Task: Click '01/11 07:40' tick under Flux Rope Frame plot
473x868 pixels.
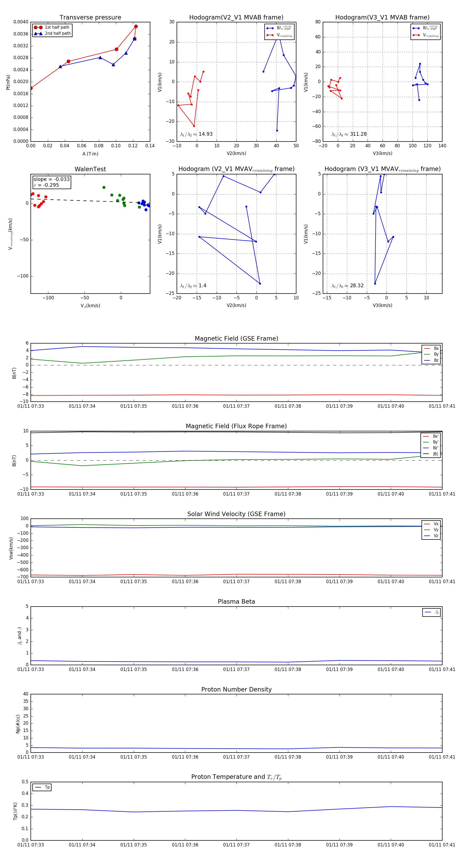Action: click(390, 494)
